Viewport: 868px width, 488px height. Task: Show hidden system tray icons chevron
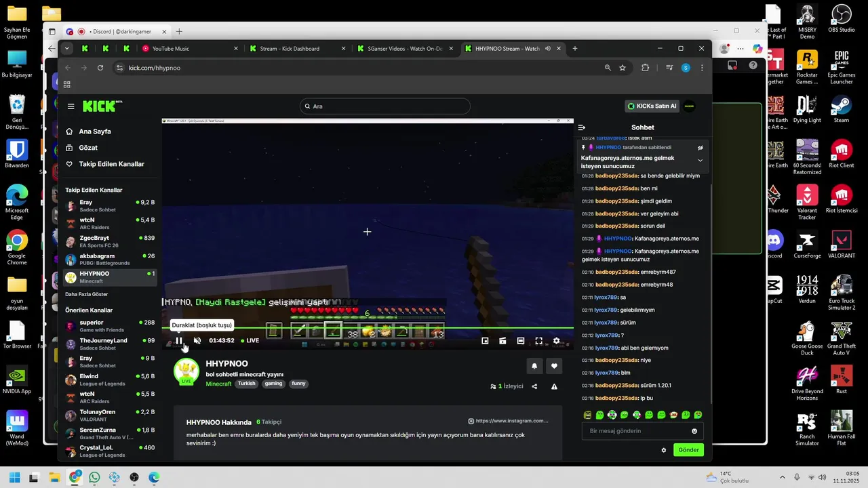click(782, 477)
